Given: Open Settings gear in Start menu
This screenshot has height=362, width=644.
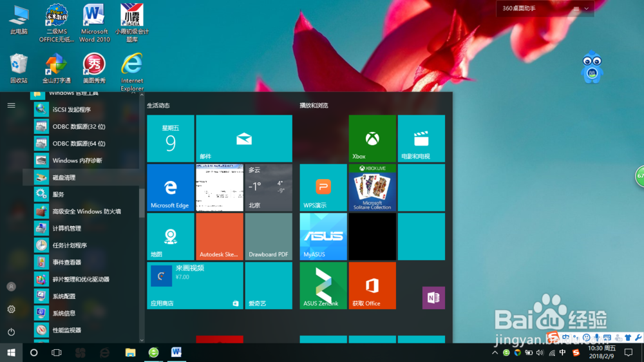Looking at the screenshot, I should pyautogui.click(x=11, y=309).
